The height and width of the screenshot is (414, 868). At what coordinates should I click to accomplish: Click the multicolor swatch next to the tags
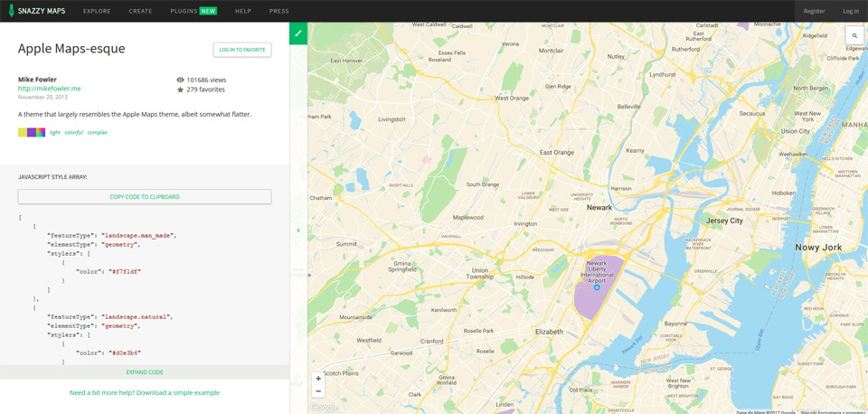(x=41, y=132)
